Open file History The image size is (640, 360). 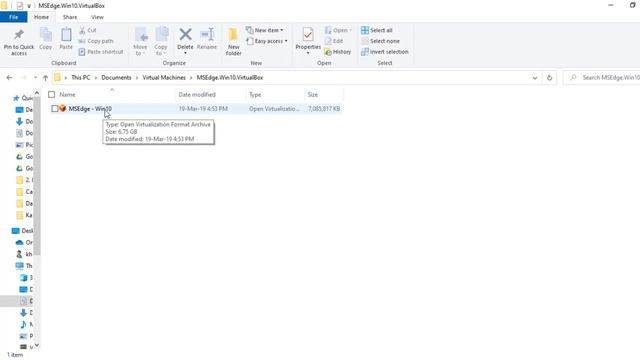pos(338,52)
